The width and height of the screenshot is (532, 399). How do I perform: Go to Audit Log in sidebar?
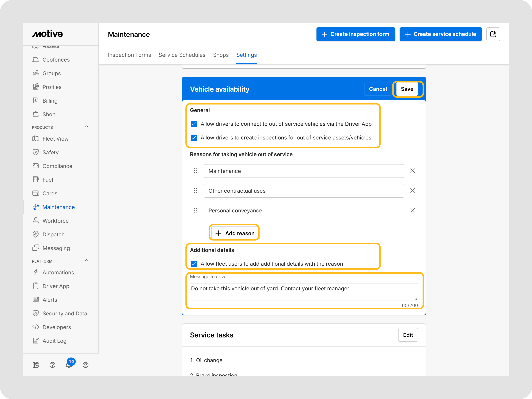coord(55,341)
